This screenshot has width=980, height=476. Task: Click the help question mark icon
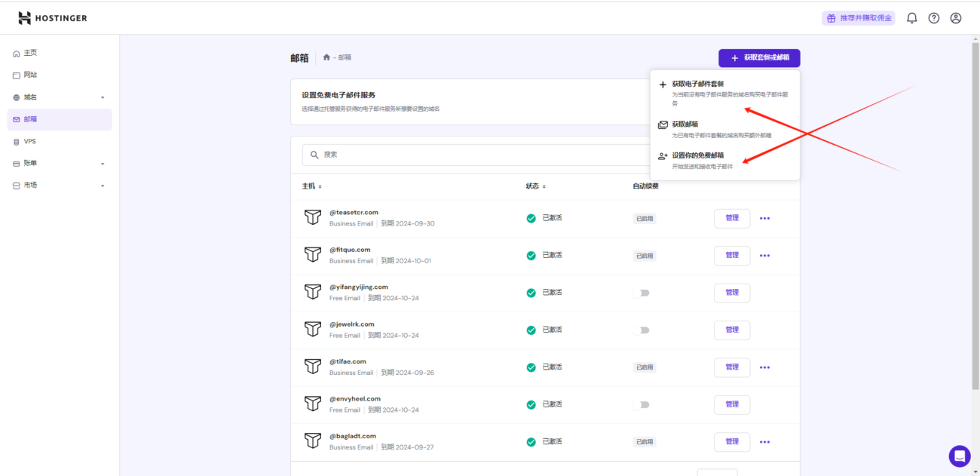click(x=933, y=17)
